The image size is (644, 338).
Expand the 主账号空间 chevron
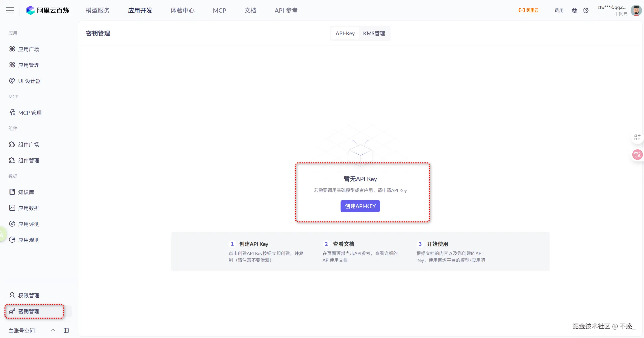[53, 330]
